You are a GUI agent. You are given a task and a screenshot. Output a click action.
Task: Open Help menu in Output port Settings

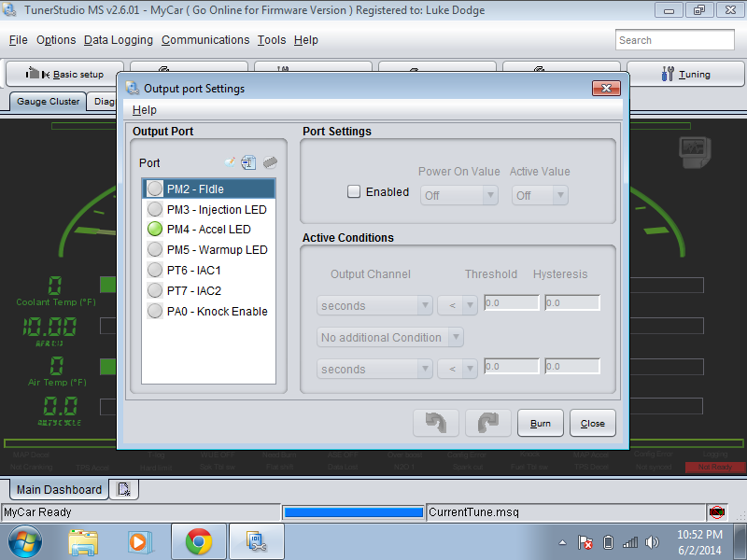click(145, 110)
